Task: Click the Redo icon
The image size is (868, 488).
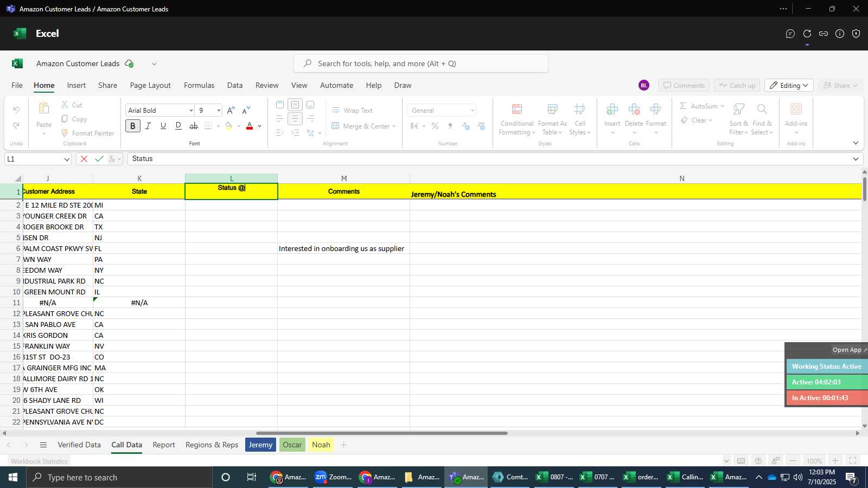Action: point(16,126)
